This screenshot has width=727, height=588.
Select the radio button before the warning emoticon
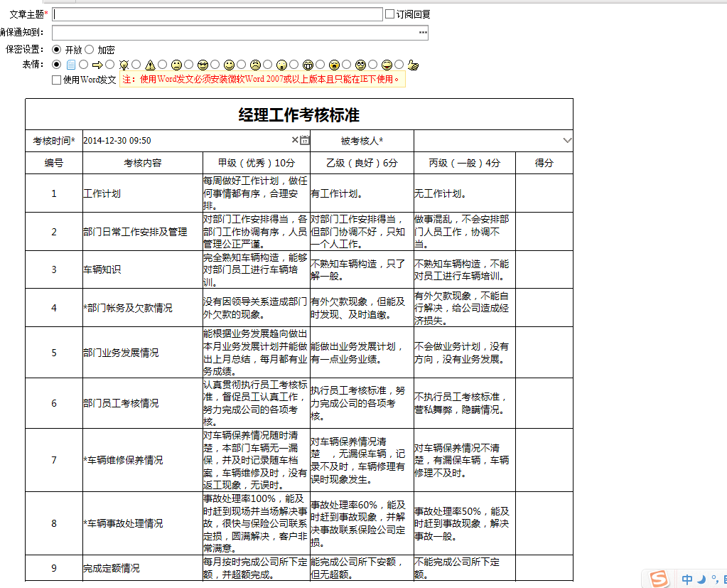point(136,65)
